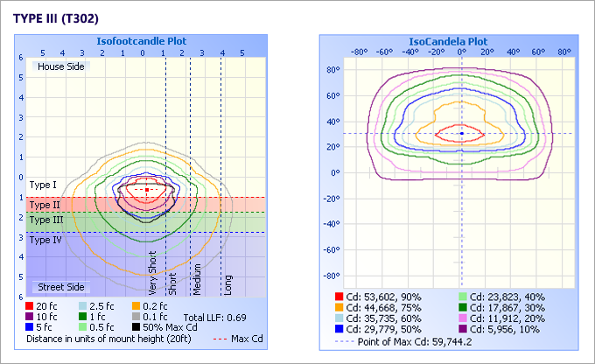Select the Type III green band label
595x364 pixels.
pyautogui.click(x=45, y=220)
